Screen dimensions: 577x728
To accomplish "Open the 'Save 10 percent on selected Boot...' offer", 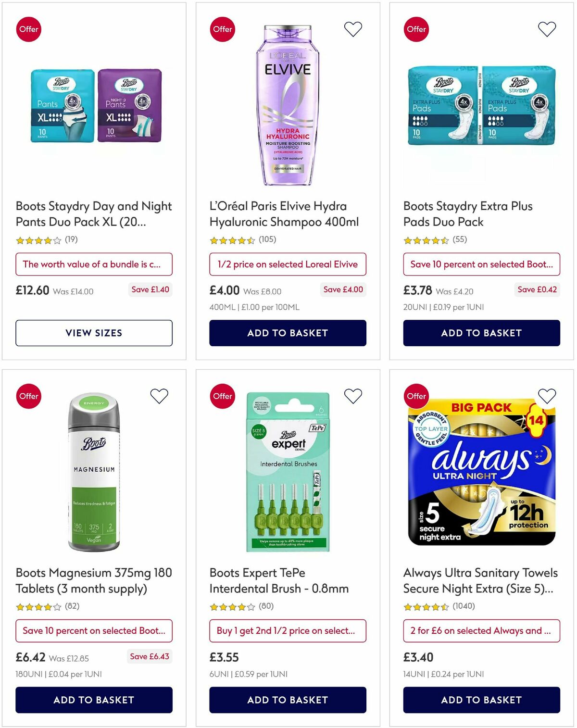I will [x=481, y=264].
